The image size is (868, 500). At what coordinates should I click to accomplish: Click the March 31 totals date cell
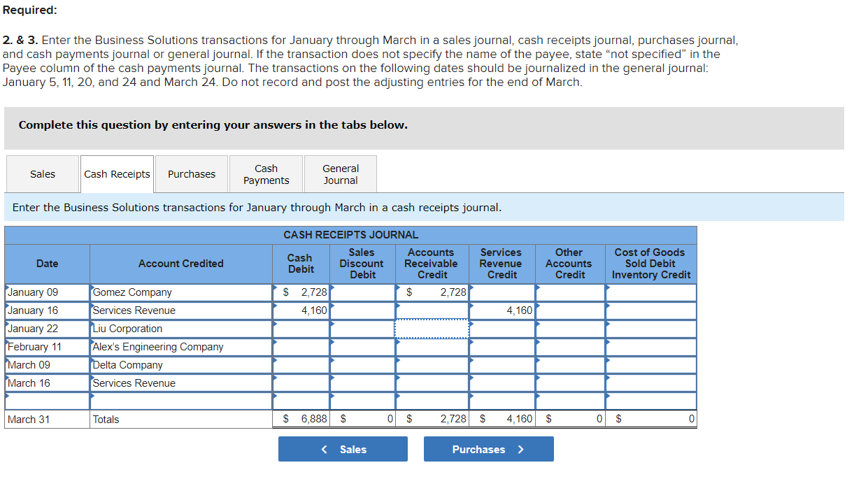[47, 420]
